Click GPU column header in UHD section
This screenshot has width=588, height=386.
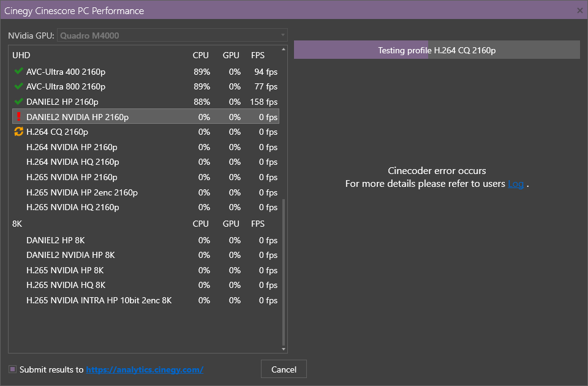point(231,55)
